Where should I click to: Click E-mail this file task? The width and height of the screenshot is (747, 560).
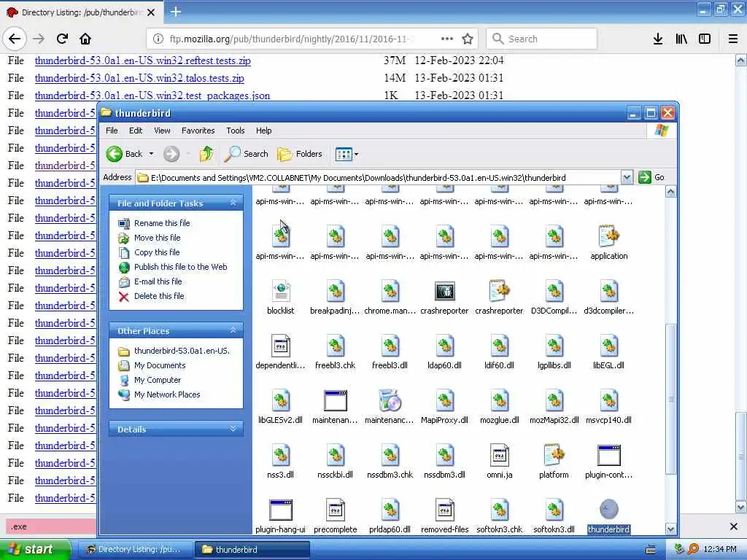point(158,281)
